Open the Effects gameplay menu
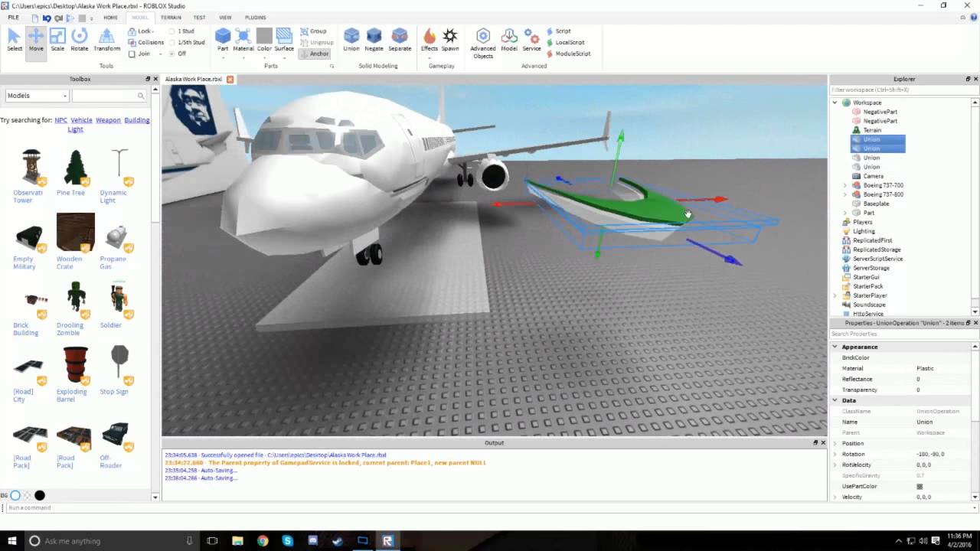The image size is (980, 551). point(430,40)
